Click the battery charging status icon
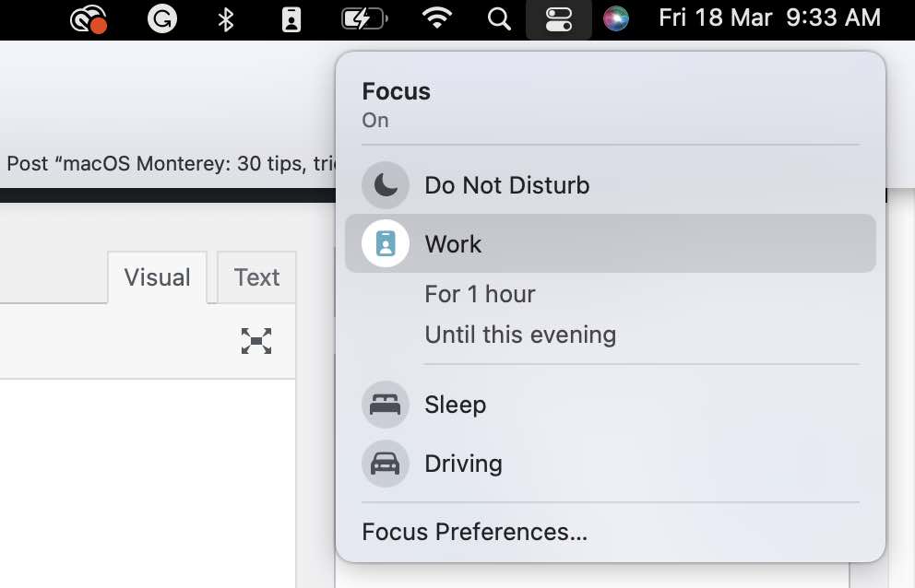 (364, 18)
